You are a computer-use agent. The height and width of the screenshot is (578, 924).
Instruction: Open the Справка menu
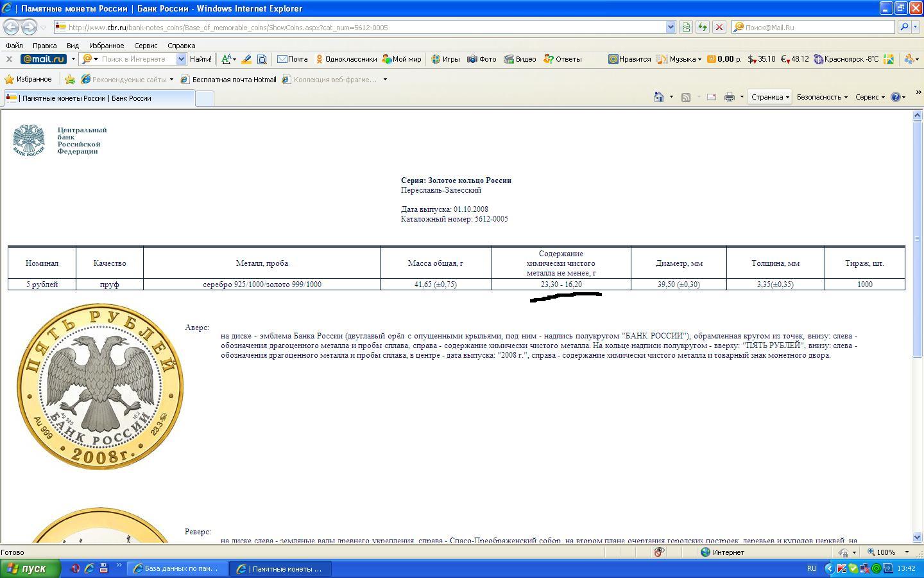[x=181, y=46]
